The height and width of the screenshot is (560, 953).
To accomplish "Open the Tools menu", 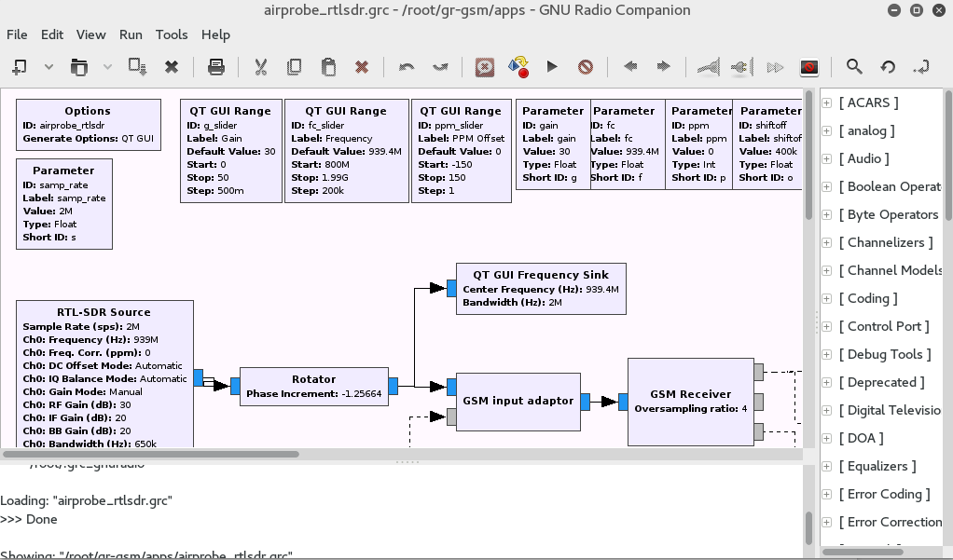I will coord(172,34).
